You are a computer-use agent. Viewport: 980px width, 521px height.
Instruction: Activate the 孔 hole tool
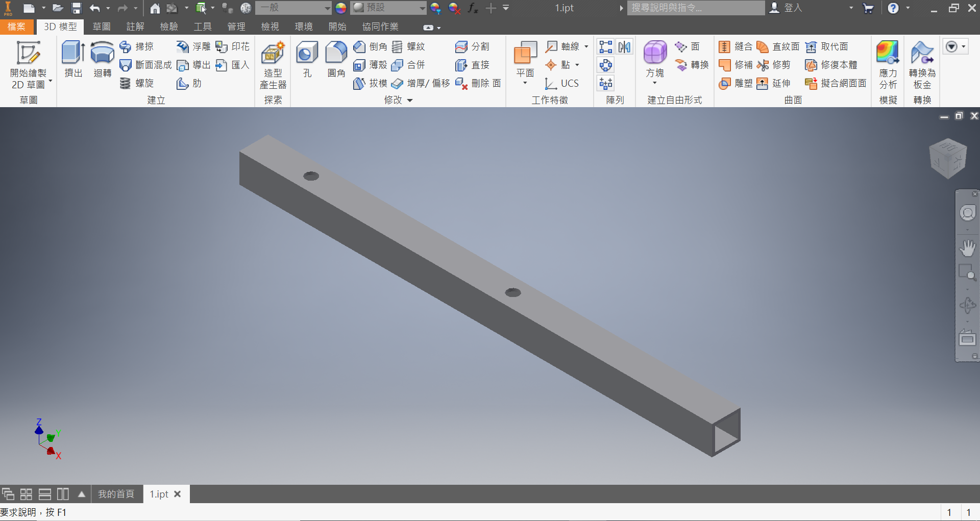(307, 59)
